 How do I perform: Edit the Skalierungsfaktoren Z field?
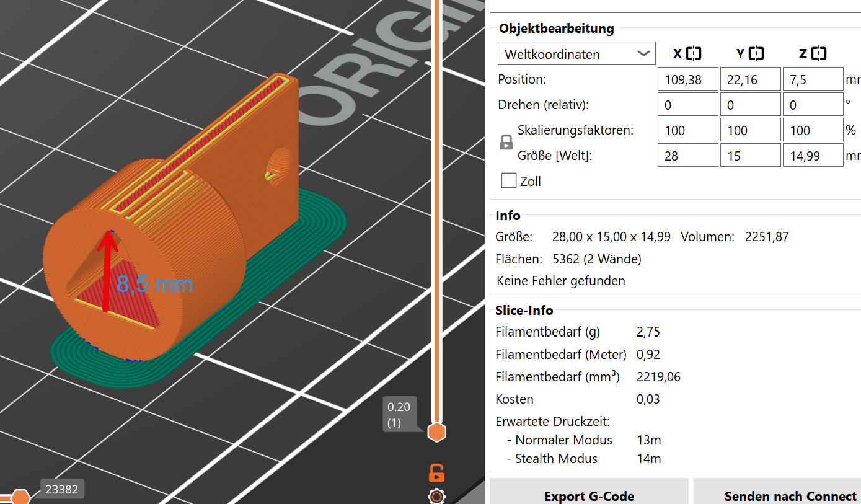pyautogui.click(x=813, y=130)
